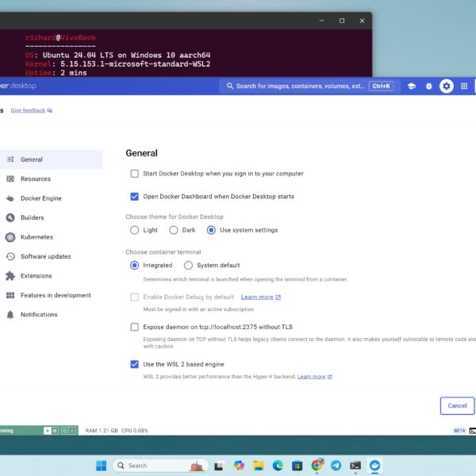The image size is (476, 476).
Task: Tick Enable Docker Debug by default checkbox
Action: [x=135, y=297]
